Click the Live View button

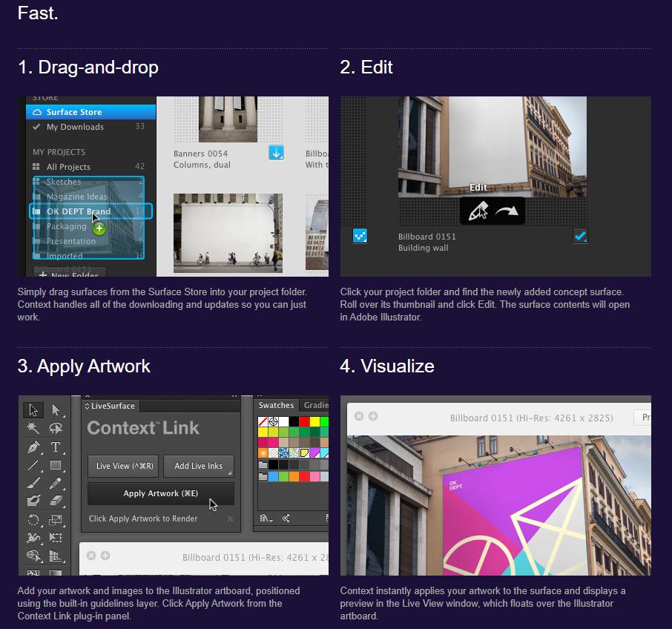[123, 466]
